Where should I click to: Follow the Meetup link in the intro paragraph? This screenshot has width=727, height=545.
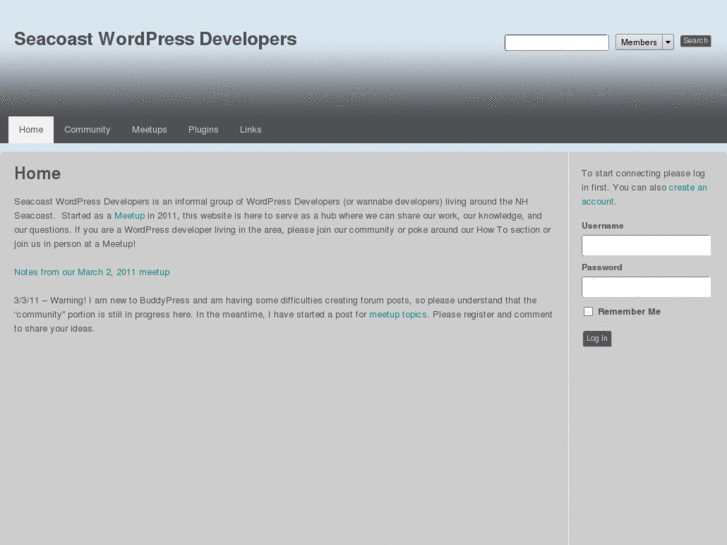pyautogui.click(x=129, y=216)
